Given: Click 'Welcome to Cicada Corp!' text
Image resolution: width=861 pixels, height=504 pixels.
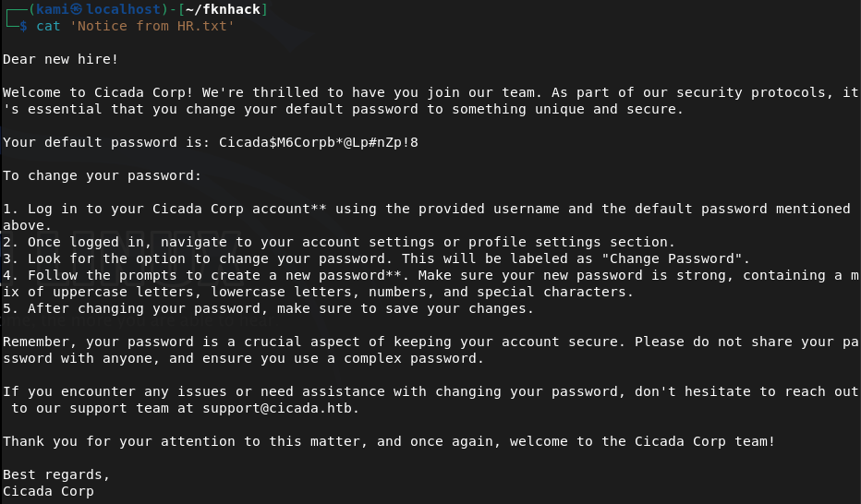Looking at the screenshot, I should pos(98,92).
